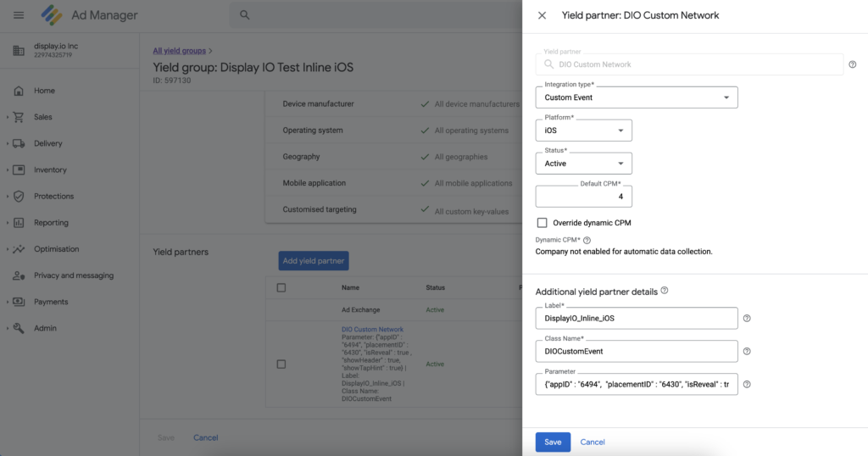The height and width of the screenshot is (456, 868).
Task: Open the hamburger main menu
Action: point(19,15)
